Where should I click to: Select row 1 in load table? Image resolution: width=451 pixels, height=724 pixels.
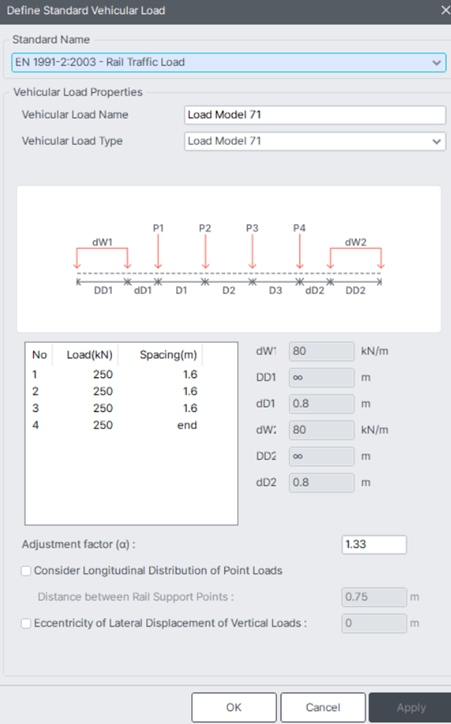tap(115, 374)
